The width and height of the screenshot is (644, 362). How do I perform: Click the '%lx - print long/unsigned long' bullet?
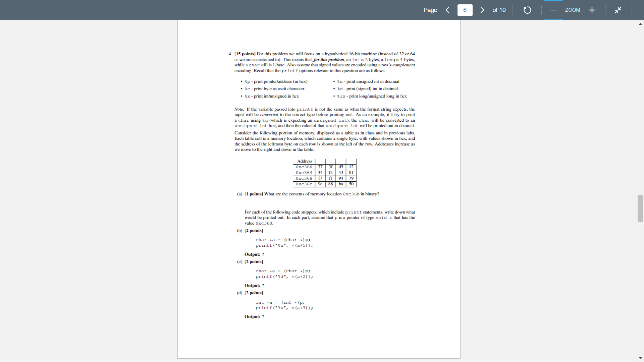(372, 96)
